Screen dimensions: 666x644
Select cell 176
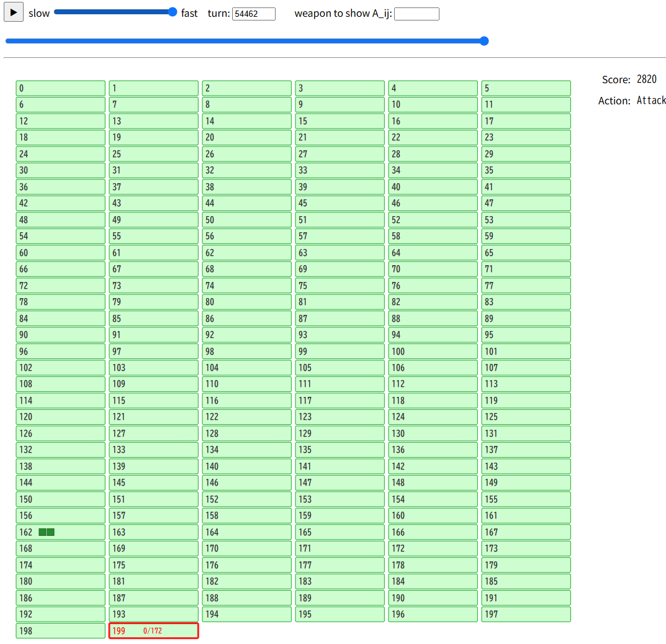coord(247,565)
